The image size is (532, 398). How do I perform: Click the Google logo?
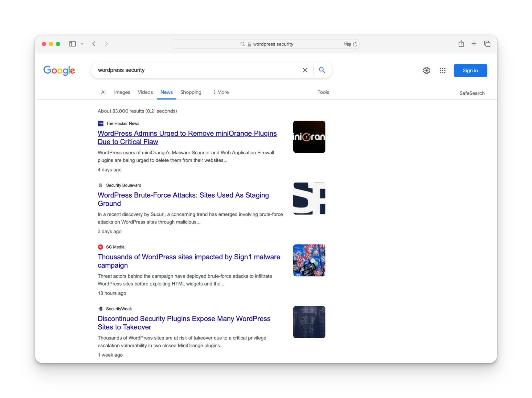point(59,70)
